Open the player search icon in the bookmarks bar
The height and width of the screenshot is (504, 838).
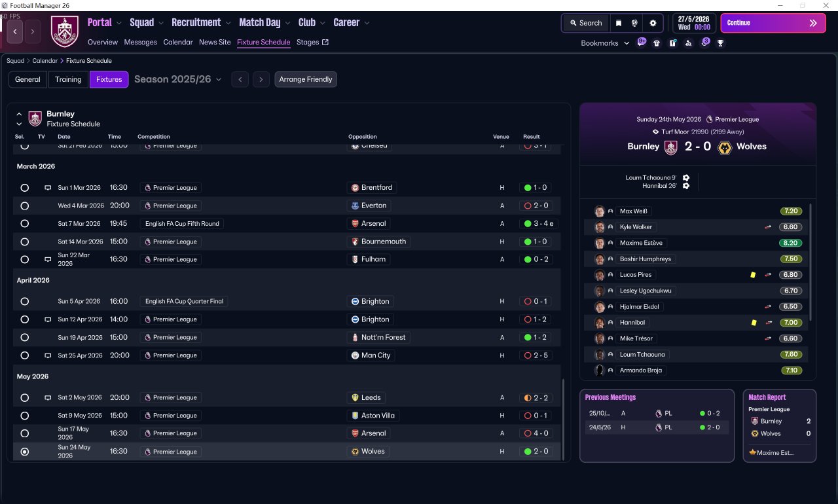688,43
